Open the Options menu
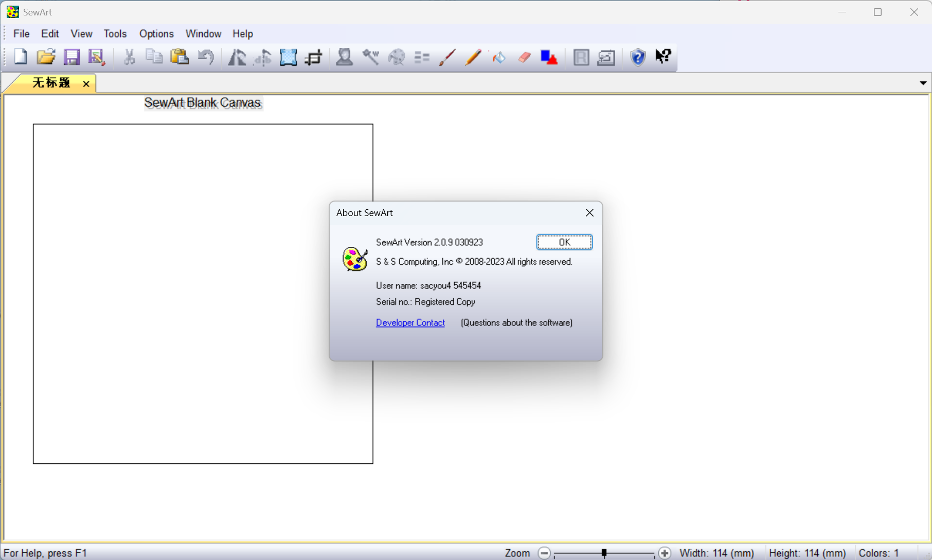Screen dimensions: 932x560 156,33
